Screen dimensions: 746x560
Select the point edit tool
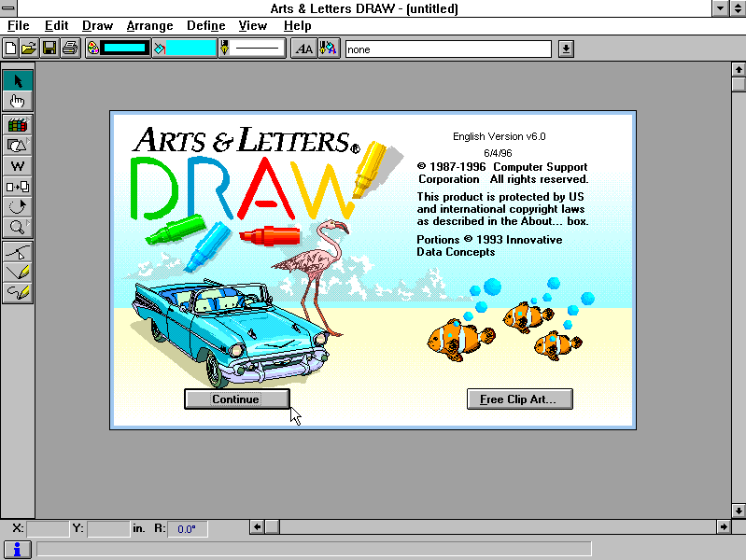[x=18, y=252]
